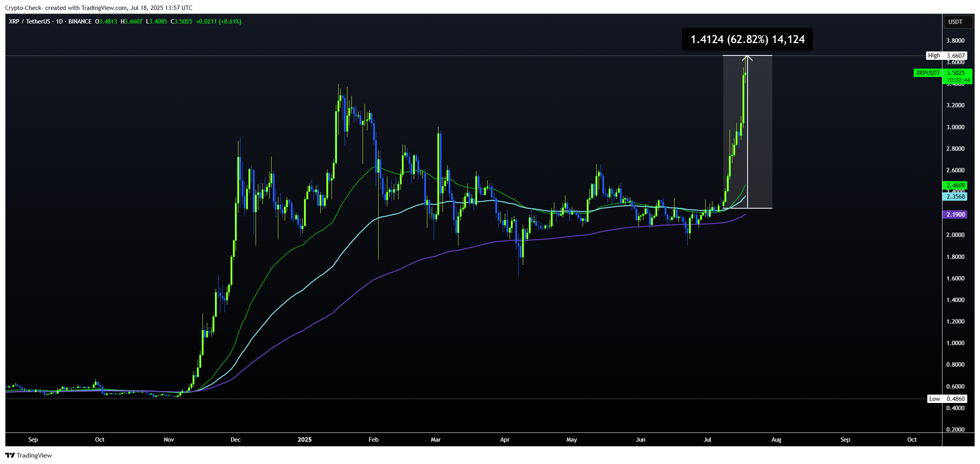Click the Nov label on time axis
980x464 pixels.
[x=169, y=439]
